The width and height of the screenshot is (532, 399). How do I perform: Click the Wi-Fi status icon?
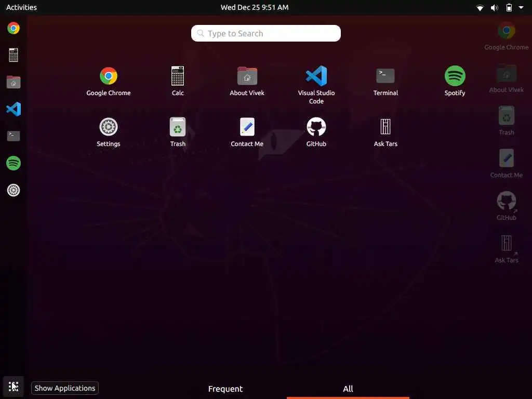click(x=480, y=7)
